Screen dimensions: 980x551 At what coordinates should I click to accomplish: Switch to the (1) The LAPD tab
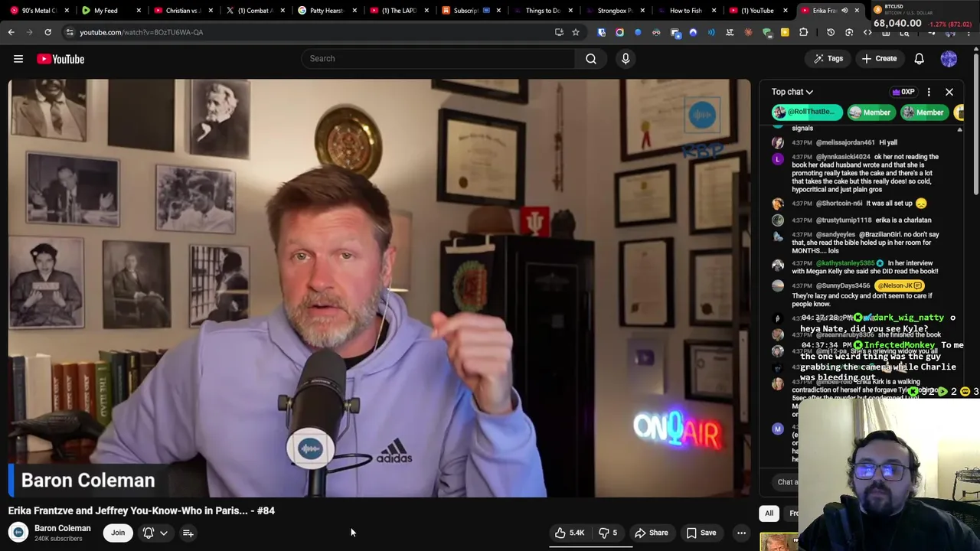(x=398, y=11)
